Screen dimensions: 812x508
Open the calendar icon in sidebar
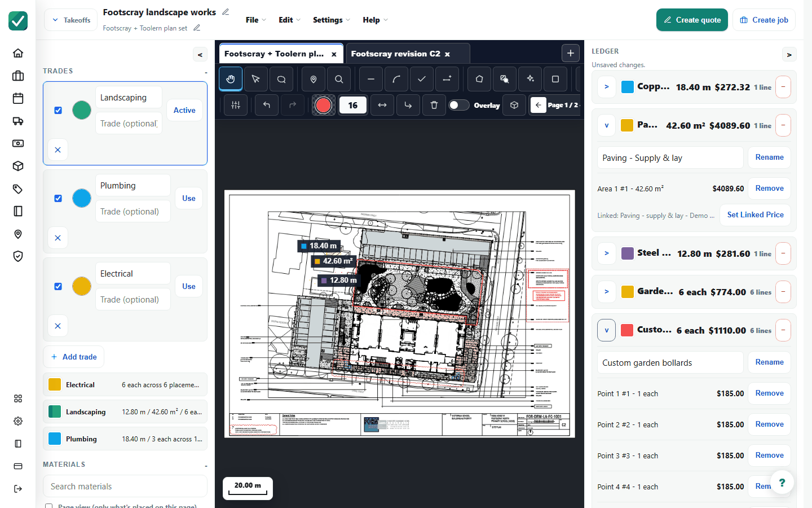coord(18,98)
